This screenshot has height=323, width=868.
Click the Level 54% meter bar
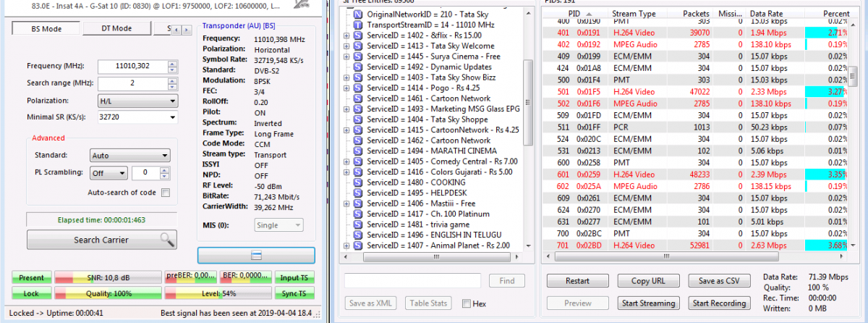click(218, 293)
